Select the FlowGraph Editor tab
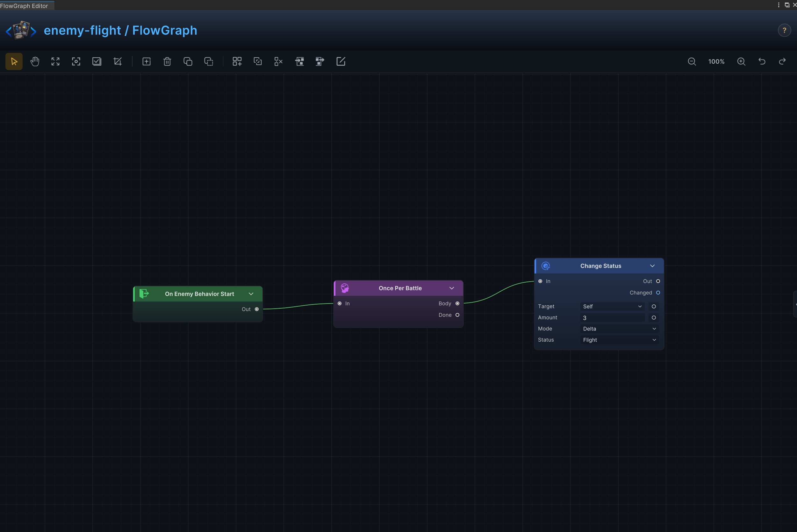 pyautogui.click(x=27, y=6)
